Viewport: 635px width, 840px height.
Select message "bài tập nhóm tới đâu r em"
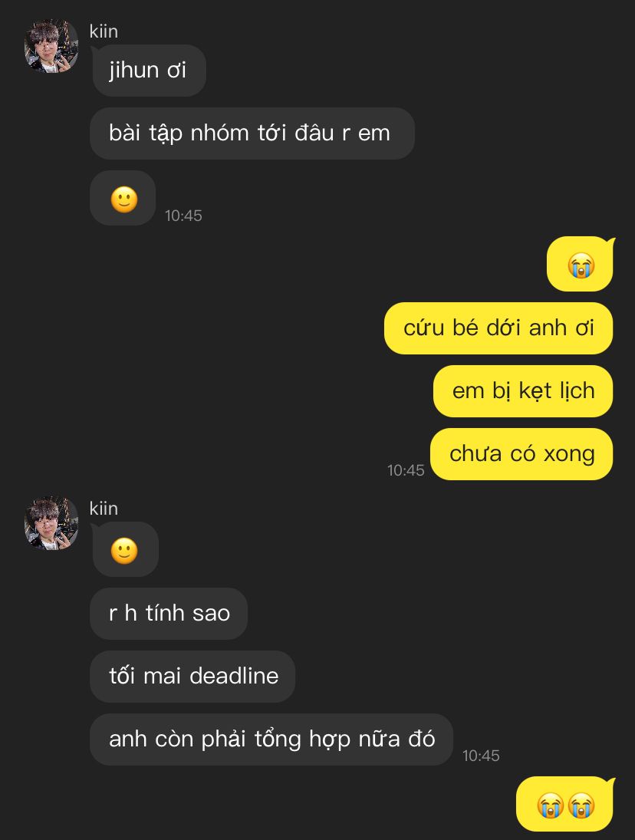(x=252, y=133)
